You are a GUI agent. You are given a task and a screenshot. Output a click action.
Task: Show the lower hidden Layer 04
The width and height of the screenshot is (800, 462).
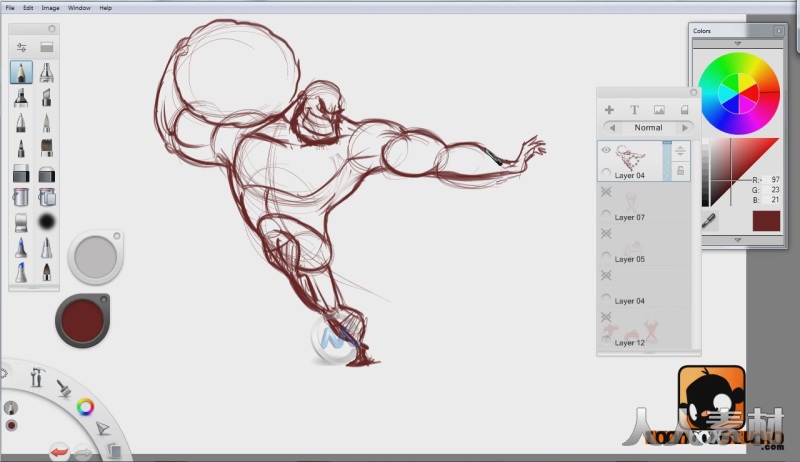point(606,275)
